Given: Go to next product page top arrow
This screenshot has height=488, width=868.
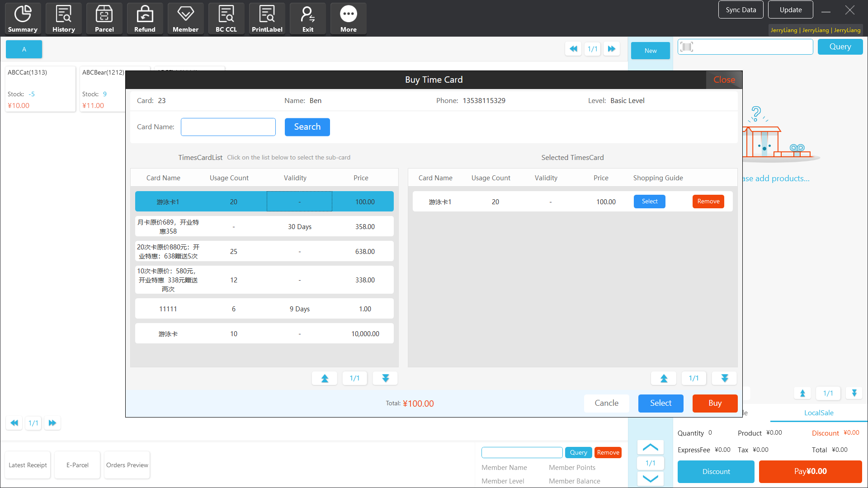Looking at the screenshot, I should point(611,49).
